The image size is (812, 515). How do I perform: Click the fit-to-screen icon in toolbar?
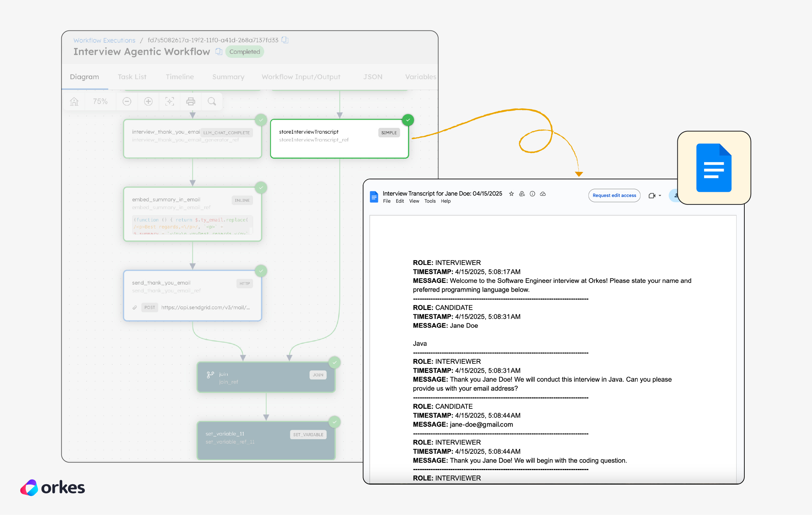coord(170,102)
